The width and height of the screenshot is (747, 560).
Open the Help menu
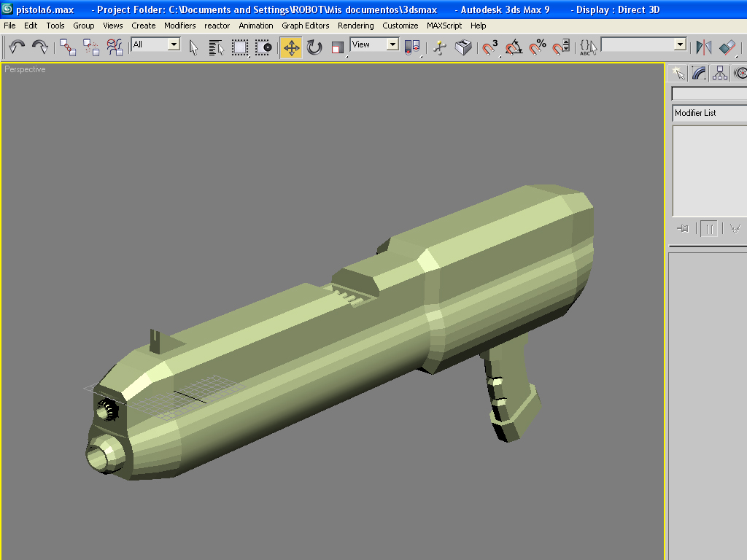point(478,26)
